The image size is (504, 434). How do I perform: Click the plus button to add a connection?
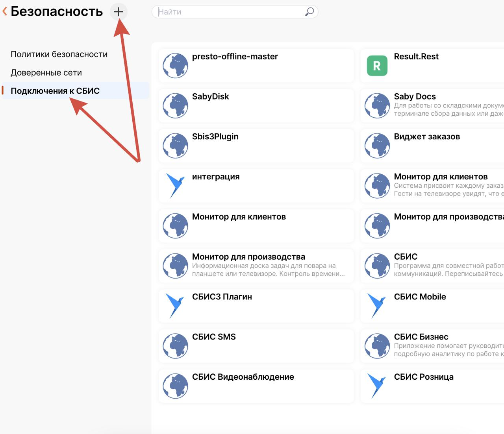point(119,12)
